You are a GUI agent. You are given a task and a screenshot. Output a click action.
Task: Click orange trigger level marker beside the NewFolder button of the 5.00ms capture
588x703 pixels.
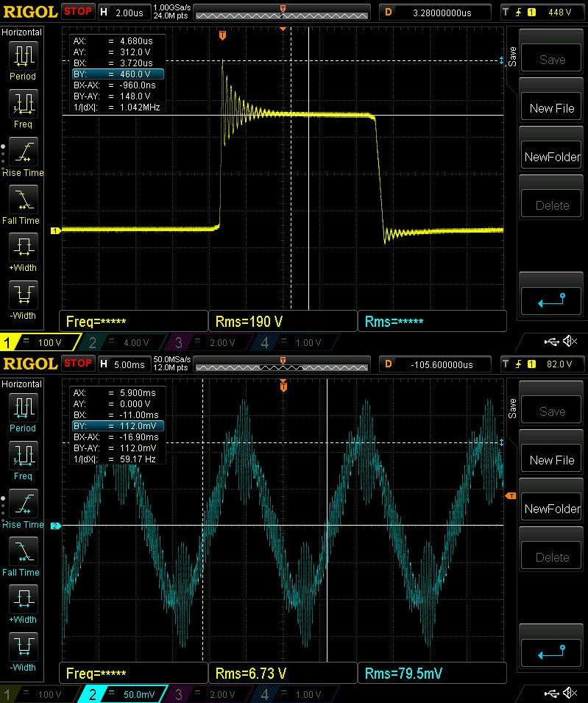511,496
